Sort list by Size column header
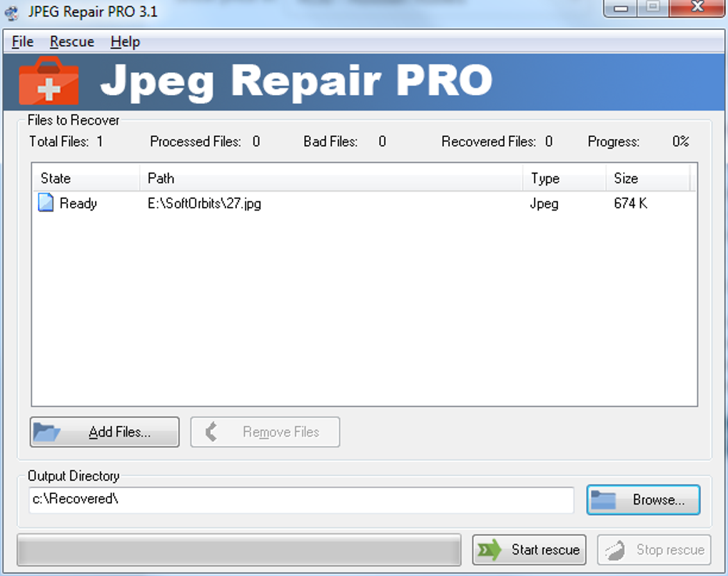This screenshot has height=576, width=728. tap(647, 178)
